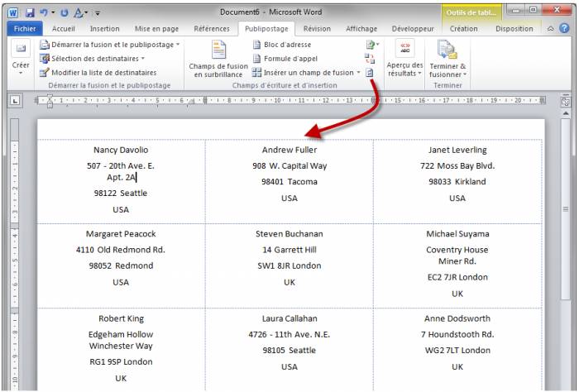Click Insérer un champ de fusion button
The width and height of the screenshot is (579, 392).
click(x=307, y=72)
